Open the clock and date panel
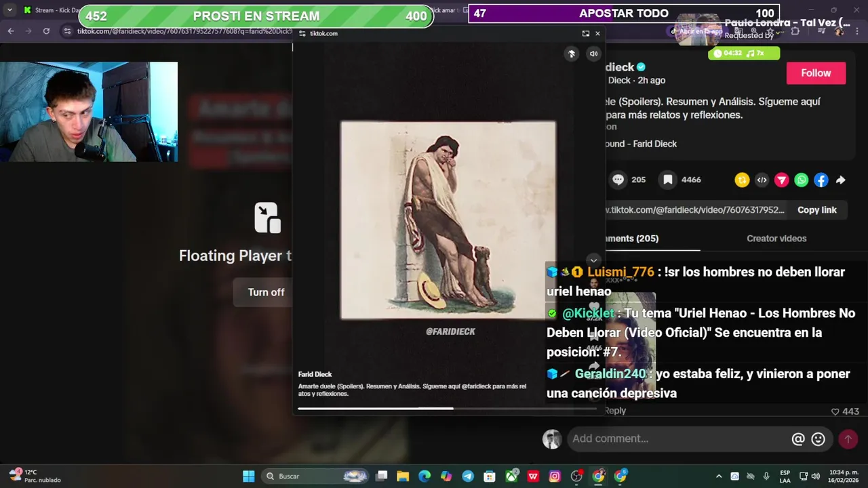This screenshot has width=868, height=488. click(844, 476)
